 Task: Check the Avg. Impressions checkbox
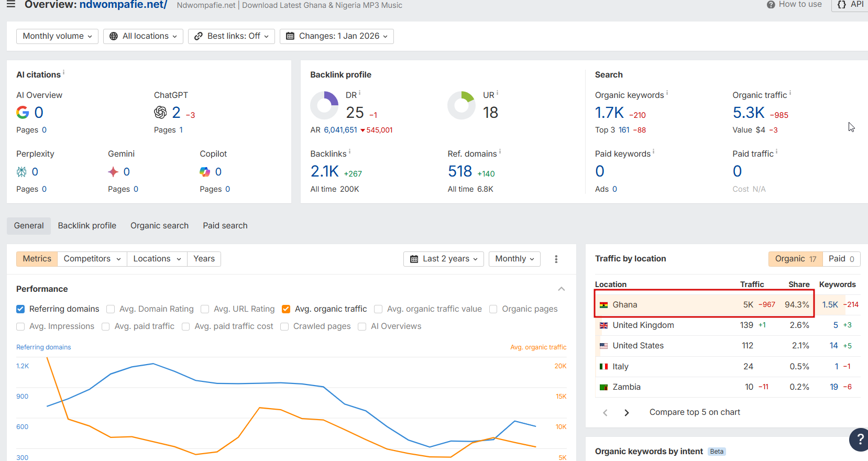coord(20,326)
